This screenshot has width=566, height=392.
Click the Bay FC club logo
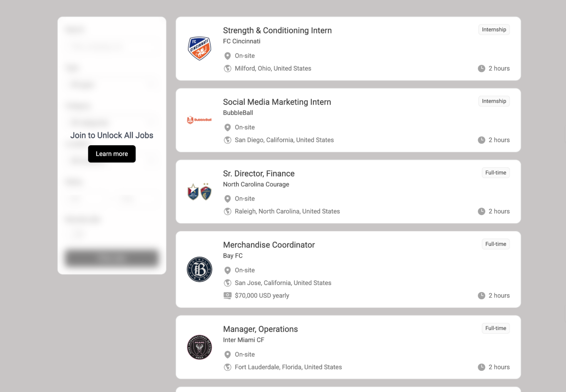[x=200, y=269]
